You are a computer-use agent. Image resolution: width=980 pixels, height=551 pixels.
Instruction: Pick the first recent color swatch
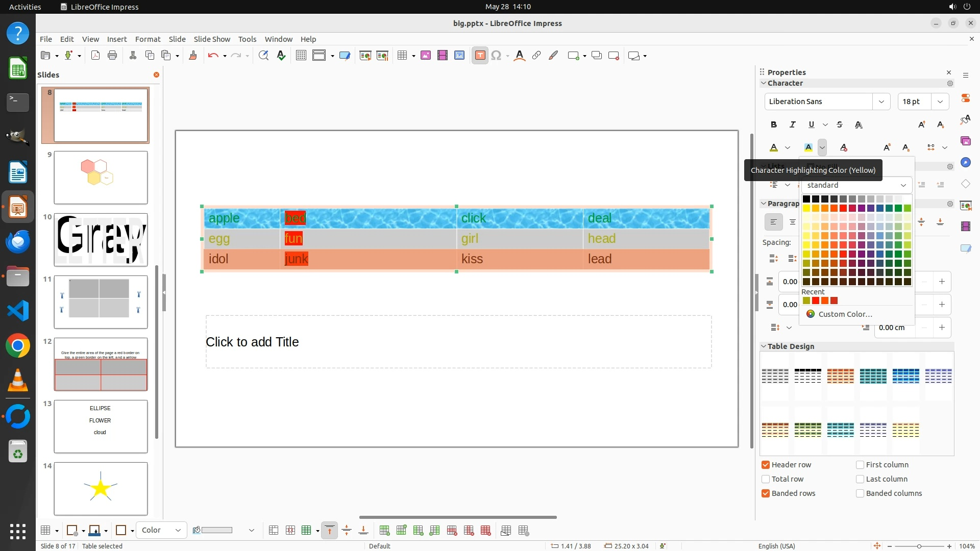coord(806,301)
